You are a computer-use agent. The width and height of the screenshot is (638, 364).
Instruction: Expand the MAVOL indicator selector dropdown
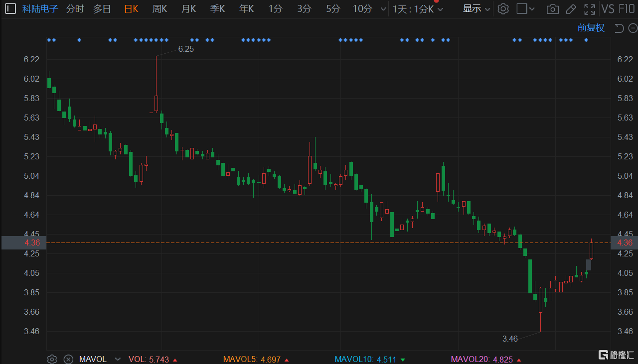(118, 359)
